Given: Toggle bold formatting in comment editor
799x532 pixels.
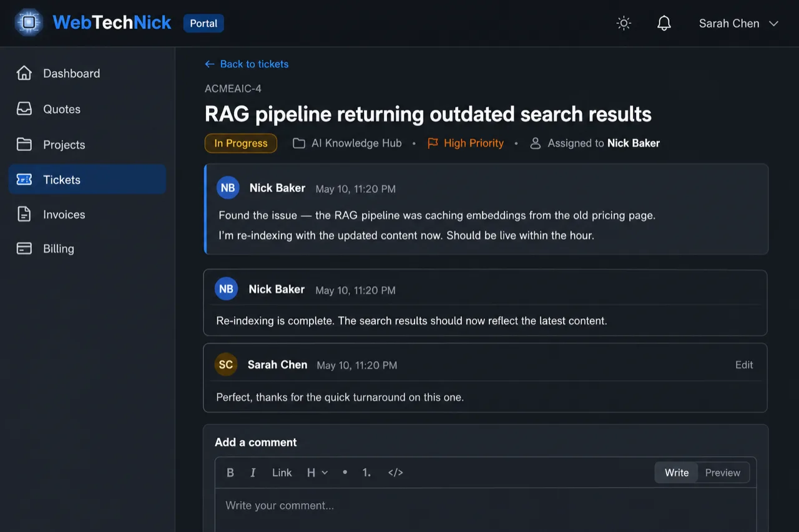Looking at the screenshot, I should click(230, 473).
